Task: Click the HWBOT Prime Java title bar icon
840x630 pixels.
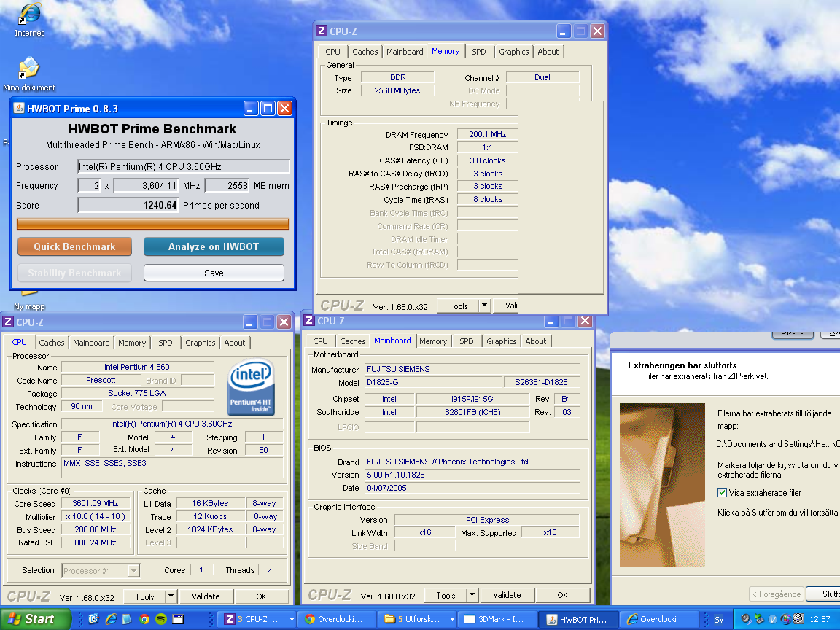Action: coord(19,108)
